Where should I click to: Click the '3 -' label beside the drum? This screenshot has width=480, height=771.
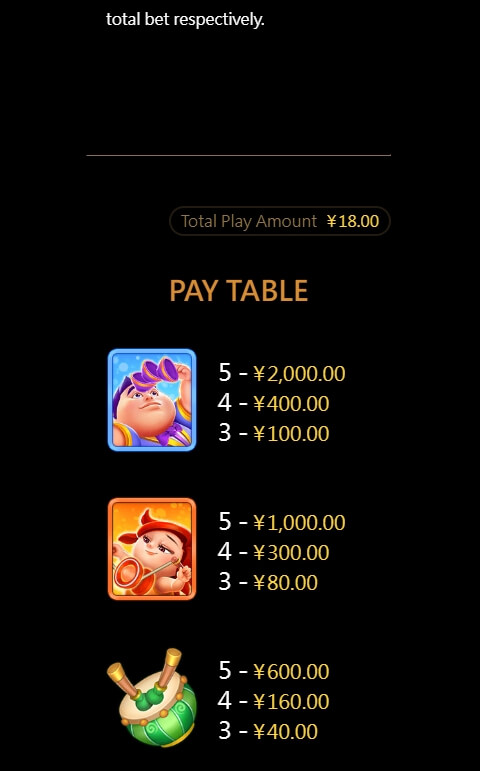[x=233, y=731]
